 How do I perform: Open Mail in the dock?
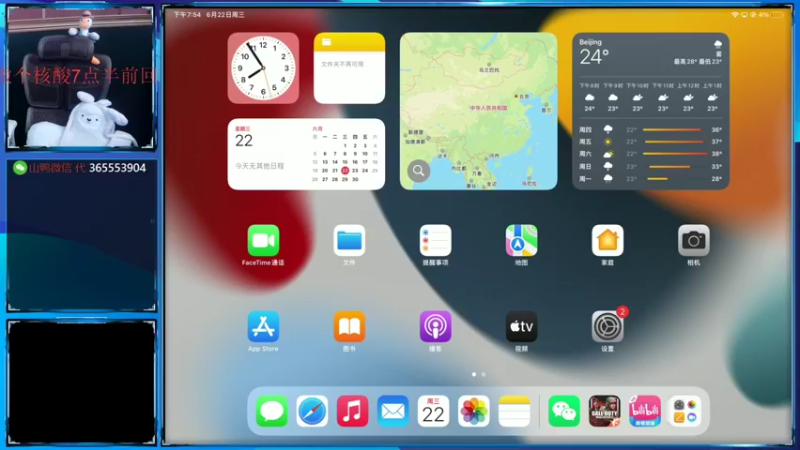[393, 411]
